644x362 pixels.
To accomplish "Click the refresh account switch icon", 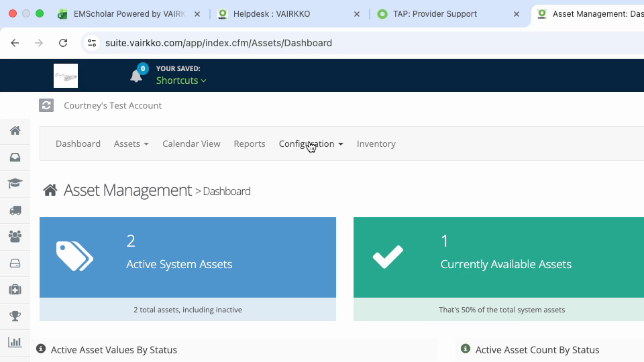I will coord(46,105).
